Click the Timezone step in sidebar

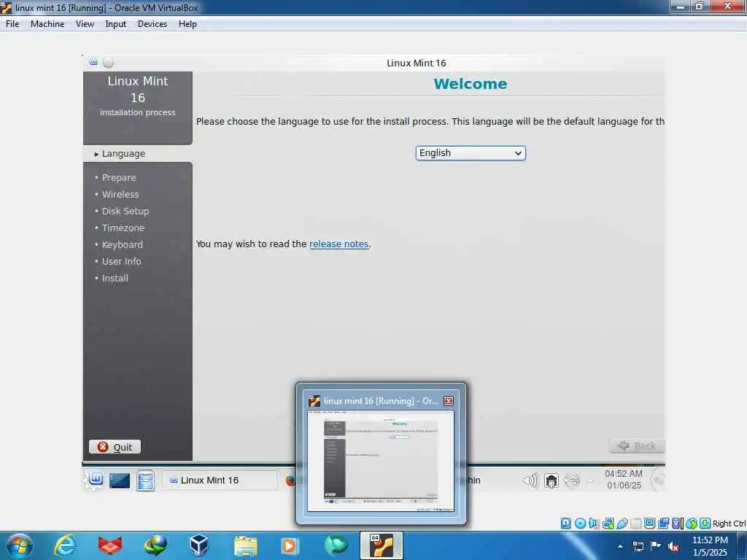(123, 227)
